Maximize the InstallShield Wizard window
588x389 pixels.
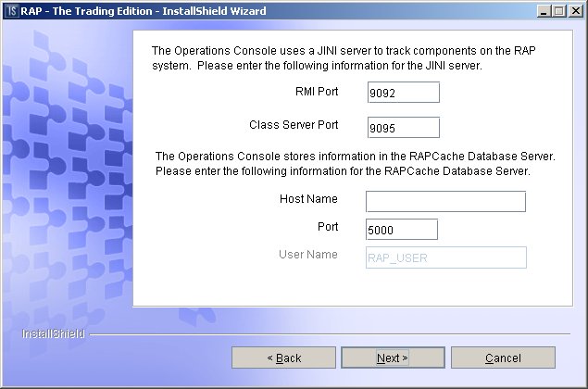click(x=558, y=11)
